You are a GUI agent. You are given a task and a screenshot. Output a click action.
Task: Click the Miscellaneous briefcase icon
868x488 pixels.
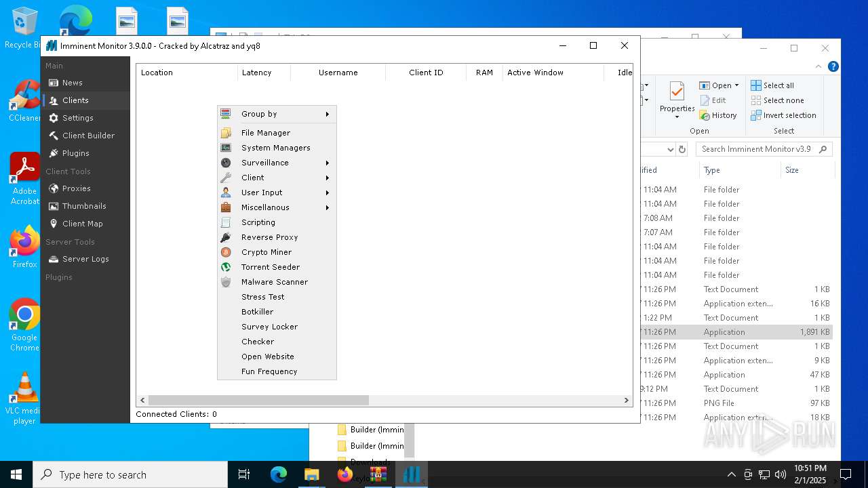coord(226,207)
